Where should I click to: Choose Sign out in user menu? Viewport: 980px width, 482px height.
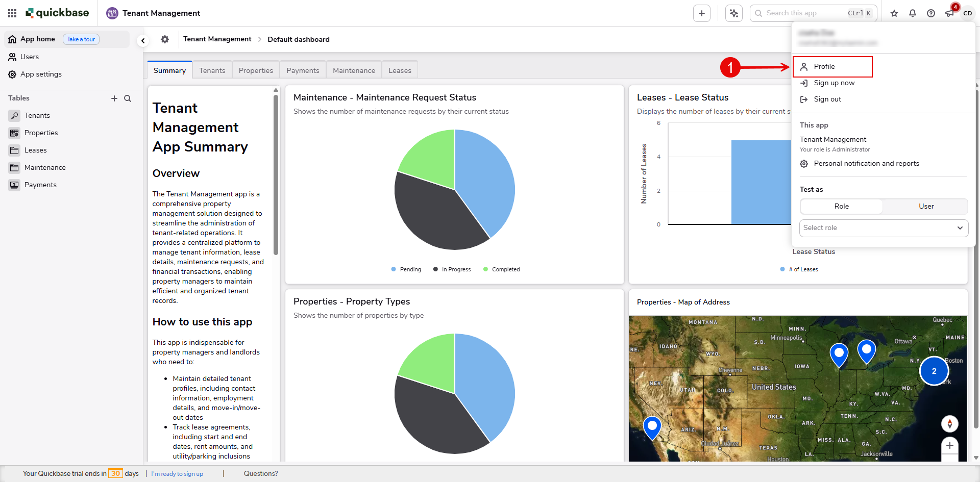tap(827, 99)
